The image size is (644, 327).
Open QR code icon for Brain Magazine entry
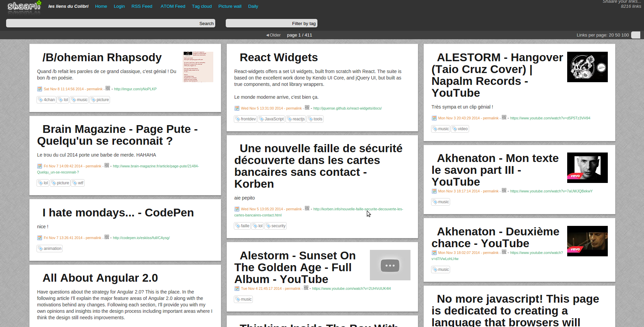tap(107, 165)
